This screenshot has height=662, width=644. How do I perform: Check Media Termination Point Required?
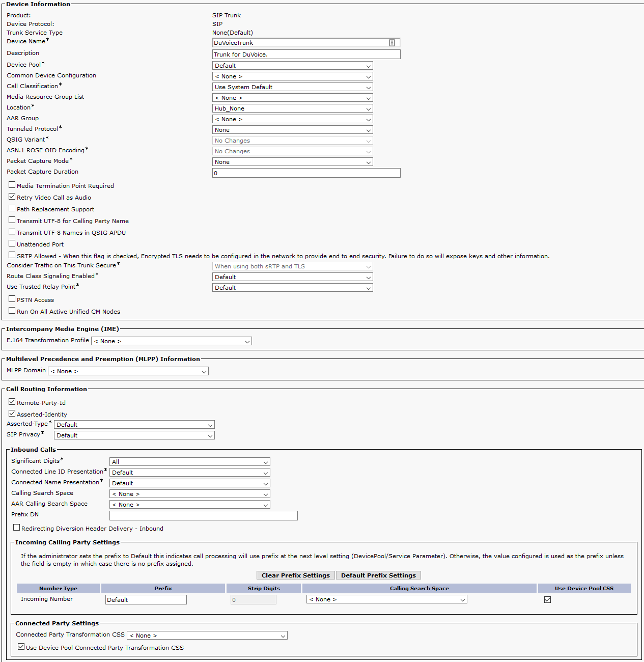click(12, 185)
